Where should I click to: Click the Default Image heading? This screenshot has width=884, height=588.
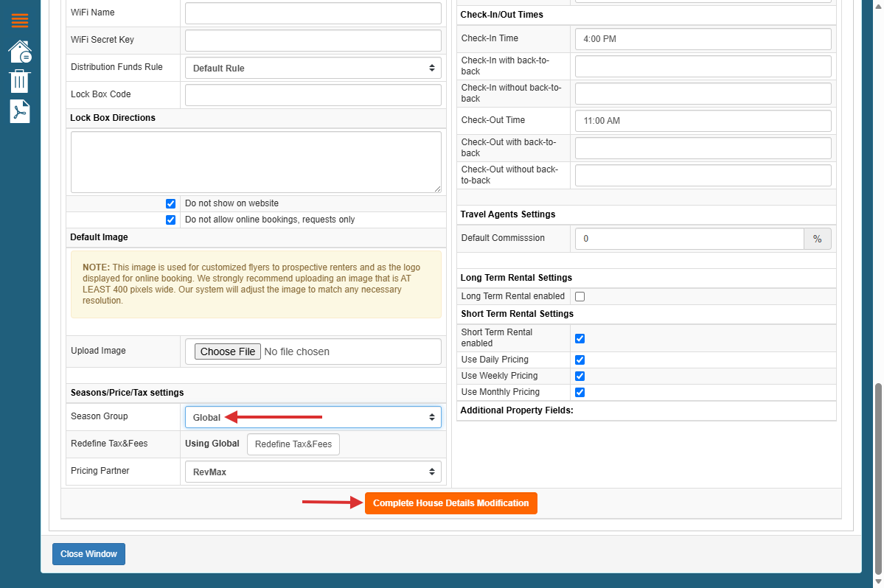pos(99,237)
